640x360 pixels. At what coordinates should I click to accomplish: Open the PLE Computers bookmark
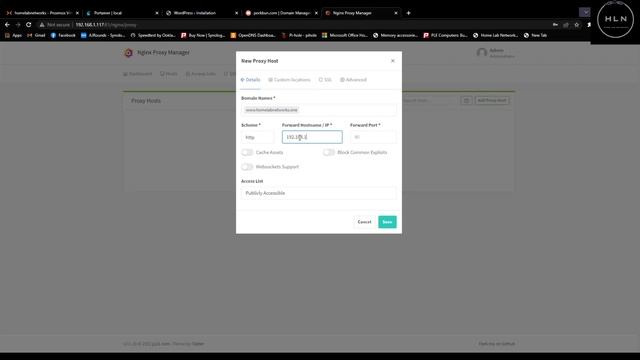(x=445, y=36)
